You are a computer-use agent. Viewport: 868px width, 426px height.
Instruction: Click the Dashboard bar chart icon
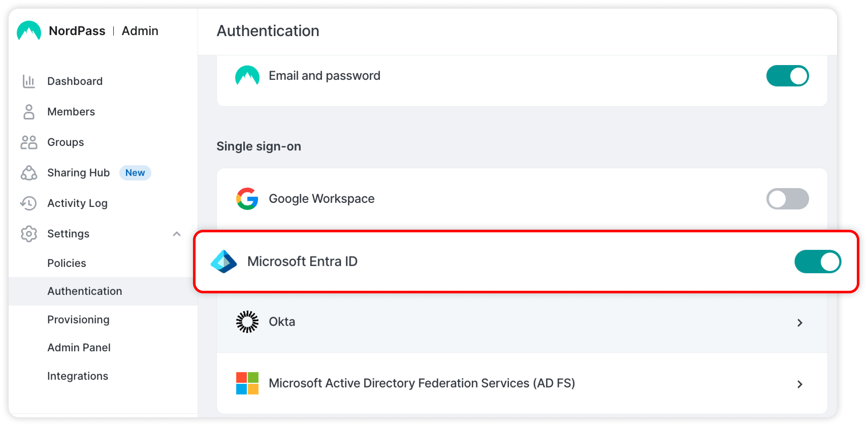29,81
